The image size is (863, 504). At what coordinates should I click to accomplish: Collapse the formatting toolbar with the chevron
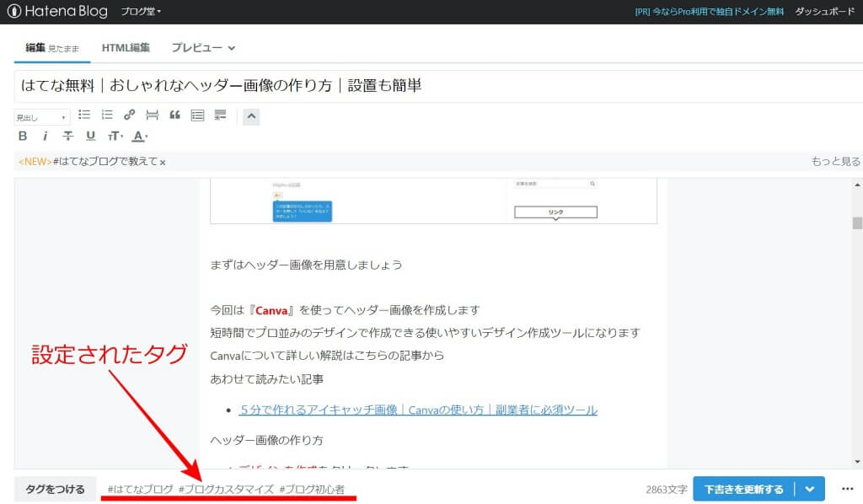point(250,115)
